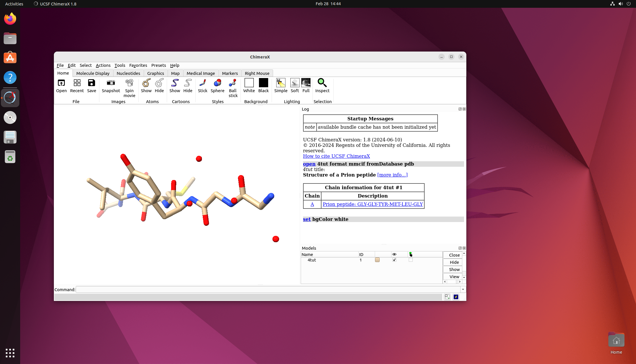The width and height of the screenshot is (636, 364).
Task: Check the 4tut model selected checkbox
Action: click(x=411, y=260)
